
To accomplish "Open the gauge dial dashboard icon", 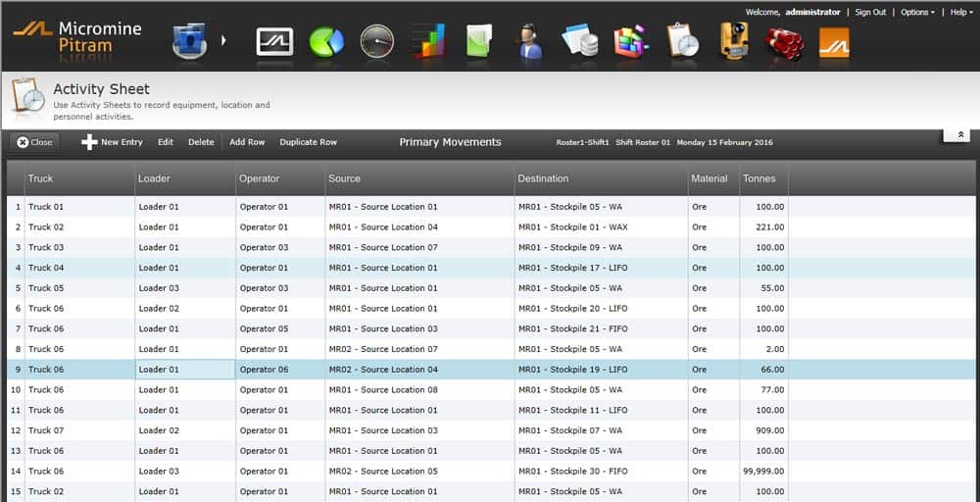I will pyautogui.click(x=377, y=41).
